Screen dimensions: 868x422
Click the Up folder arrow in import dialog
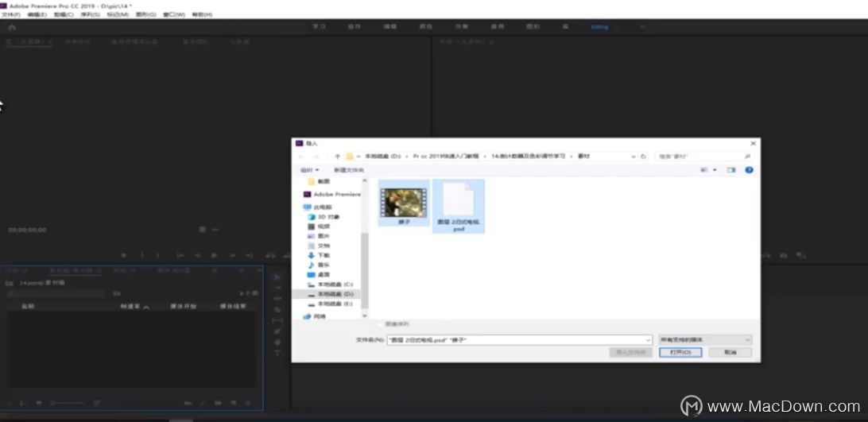pyautogui.click(x=338, y=157)
